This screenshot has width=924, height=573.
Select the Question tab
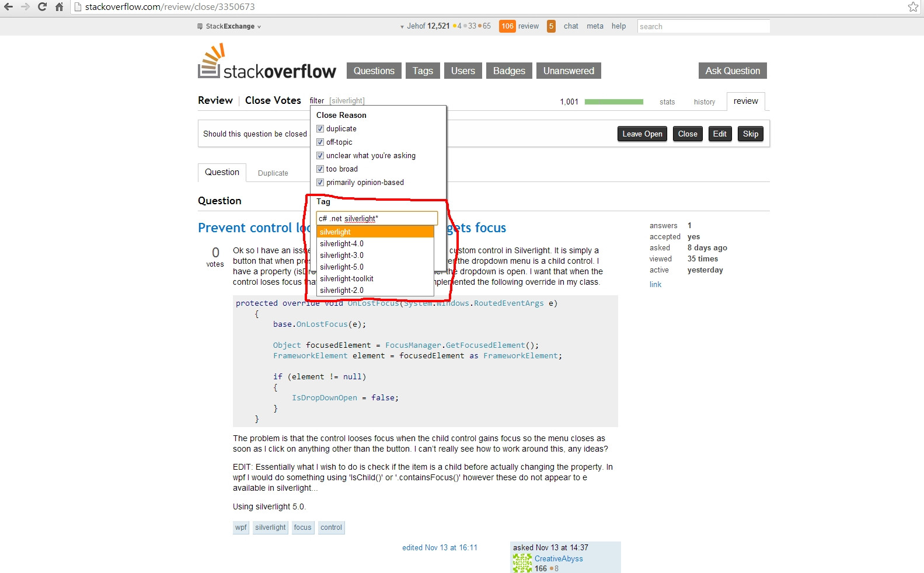[x=222, y=172]
